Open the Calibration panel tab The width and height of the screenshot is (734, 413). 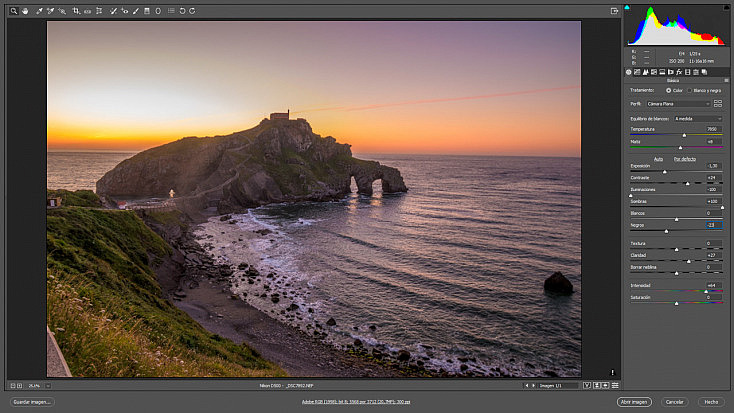688,72
